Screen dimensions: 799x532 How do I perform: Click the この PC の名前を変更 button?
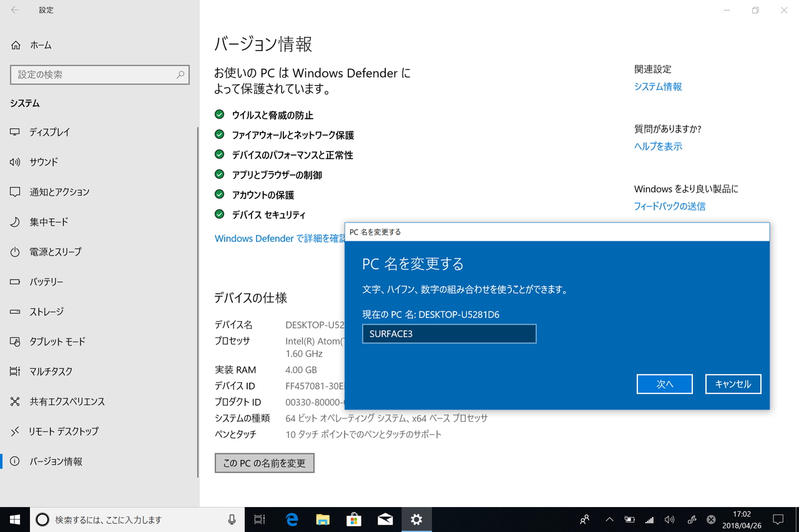[265, 463]
